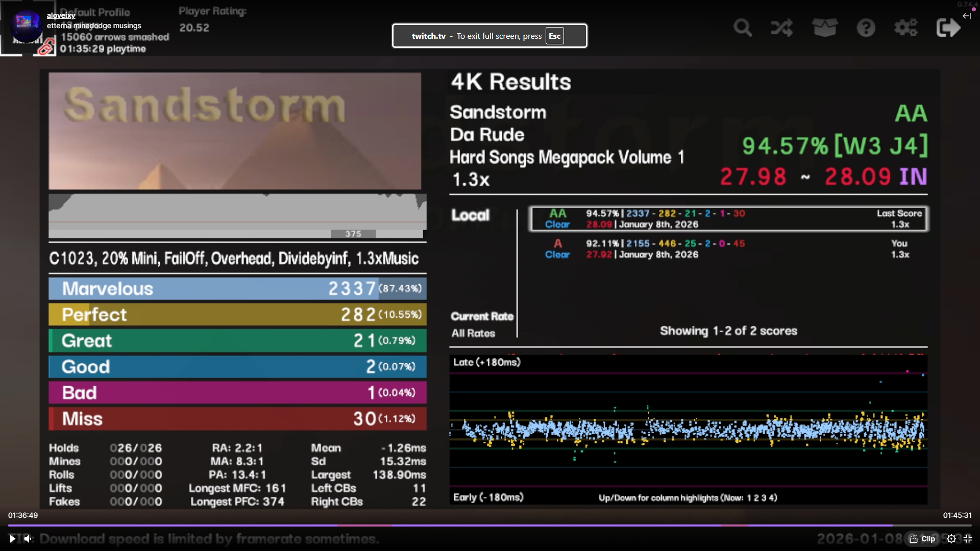980x551 pixels.
Task: Click the collapse arrow in the top corner
Action: point(966,16)
